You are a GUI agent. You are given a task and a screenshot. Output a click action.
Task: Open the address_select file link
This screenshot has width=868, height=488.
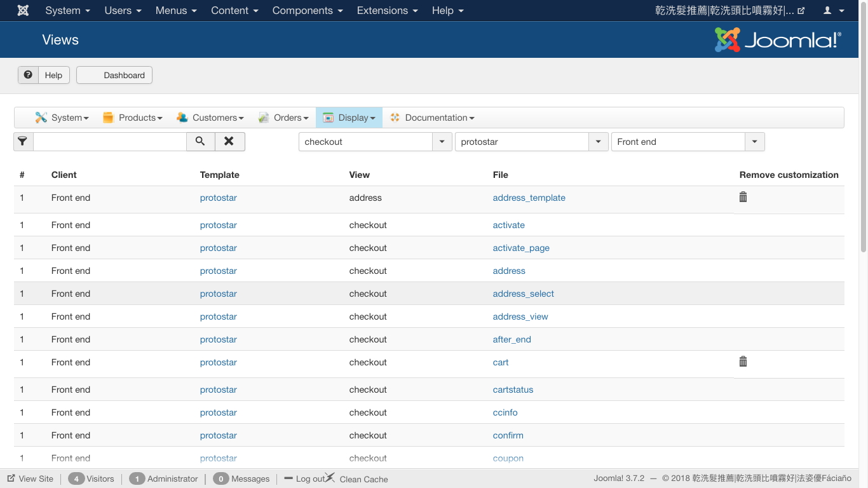tap(524, 294)
